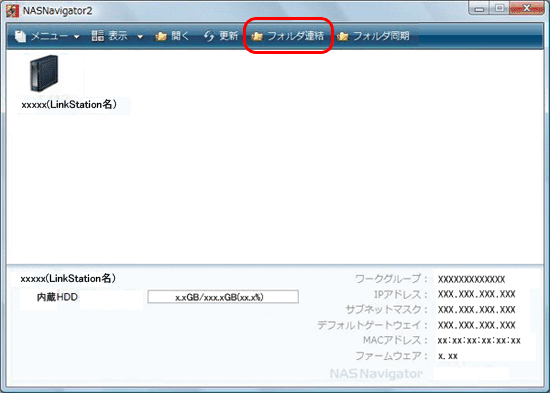Screen dimensions: 550x393
Task: Click the フォルダ連結 folder icon
Action: click(x=257, y=36)
